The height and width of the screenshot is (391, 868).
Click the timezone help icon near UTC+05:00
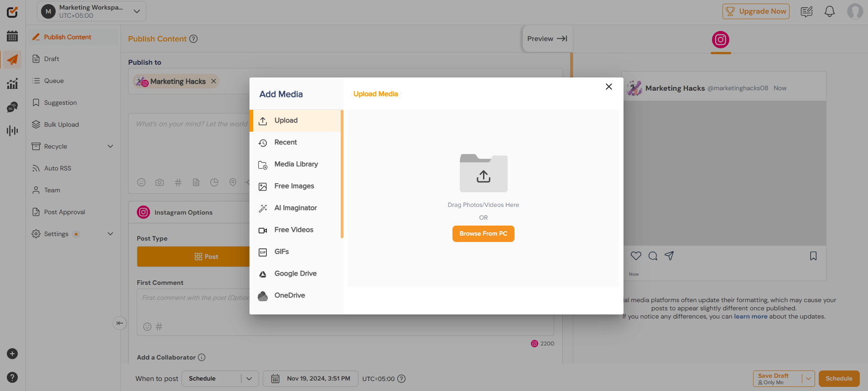tap(401, 379)
